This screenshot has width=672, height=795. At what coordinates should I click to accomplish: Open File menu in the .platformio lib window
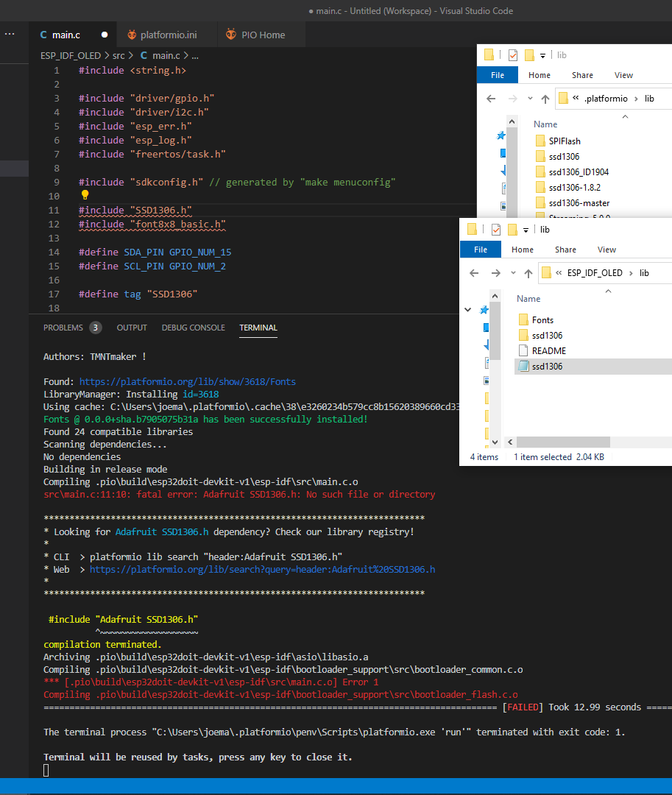pyautogui.click(x=497, y=75)
